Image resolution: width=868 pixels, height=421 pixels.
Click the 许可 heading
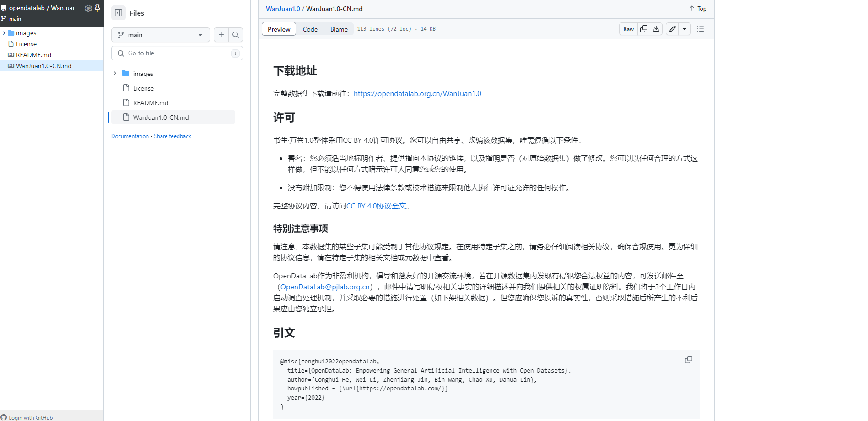[284, 117]
